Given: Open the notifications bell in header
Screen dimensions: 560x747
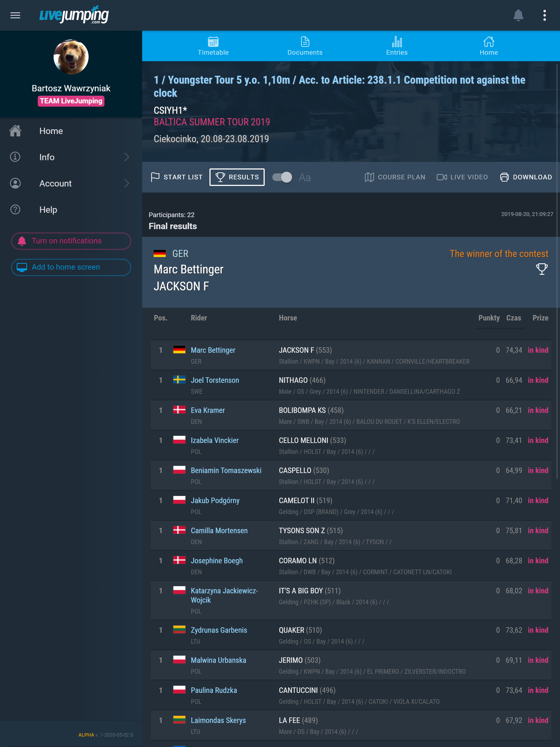Looking at the screenshot, I should (518, 15).
